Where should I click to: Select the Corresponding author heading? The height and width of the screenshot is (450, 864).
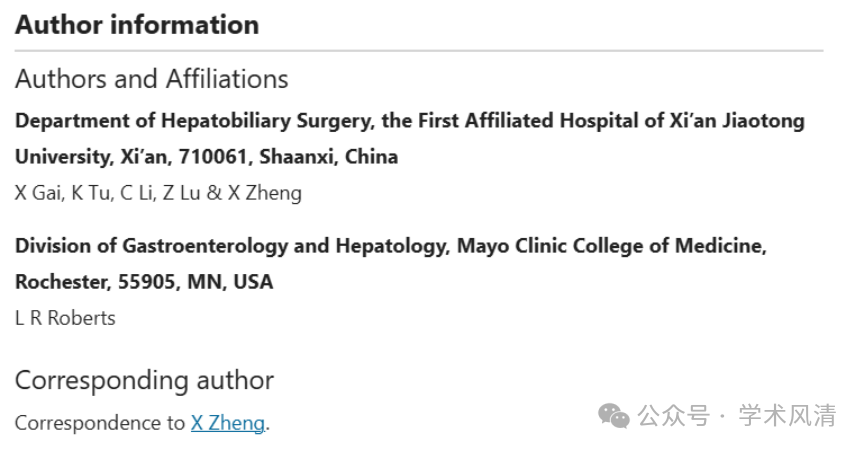[x=144, y=380]
